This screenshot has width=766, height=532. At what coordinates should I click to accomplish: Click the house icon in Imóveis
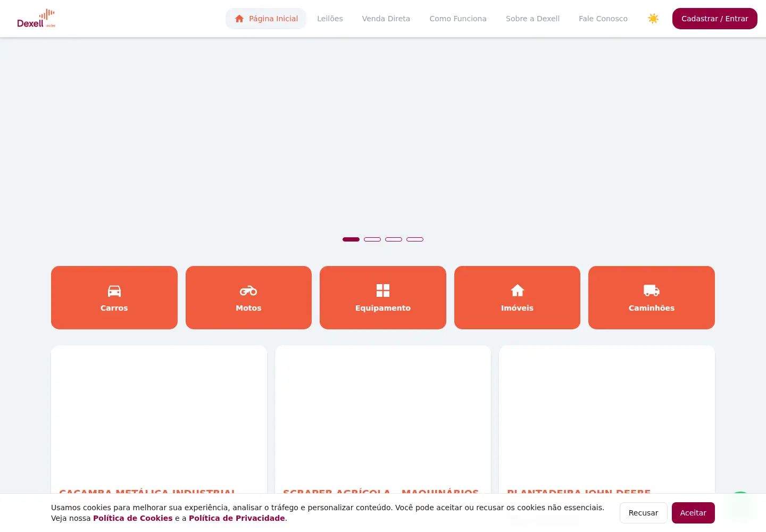pyautogui.click(x=517, y=290)
